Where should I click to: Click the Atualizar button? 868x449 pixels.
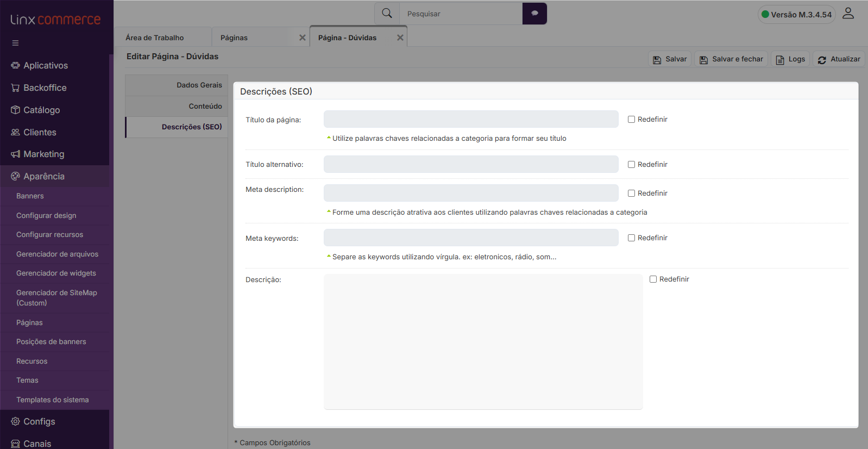click(839, 59)
